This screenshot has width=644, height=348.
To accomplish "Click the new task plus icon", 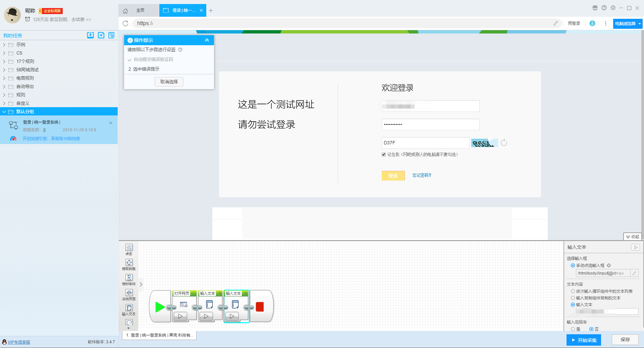I will click(101, 35).
